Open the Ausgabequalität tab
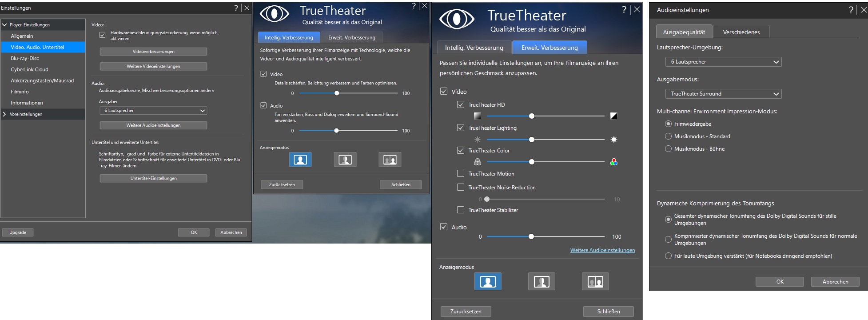 (x=684, y=32)
